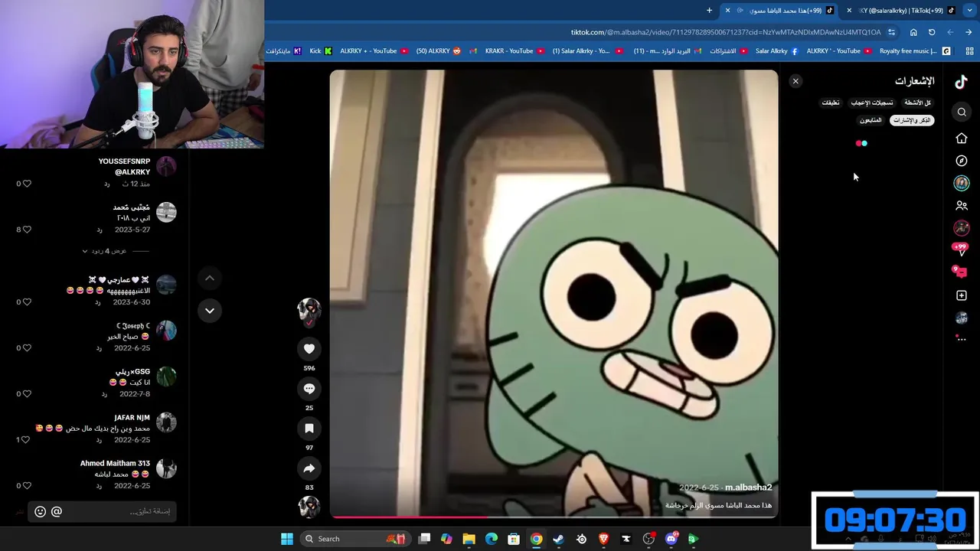The width and height of the screenshot is (980, 551).
Task: Like the 2023-6-30 comment
Action: (x=27, y=302)
